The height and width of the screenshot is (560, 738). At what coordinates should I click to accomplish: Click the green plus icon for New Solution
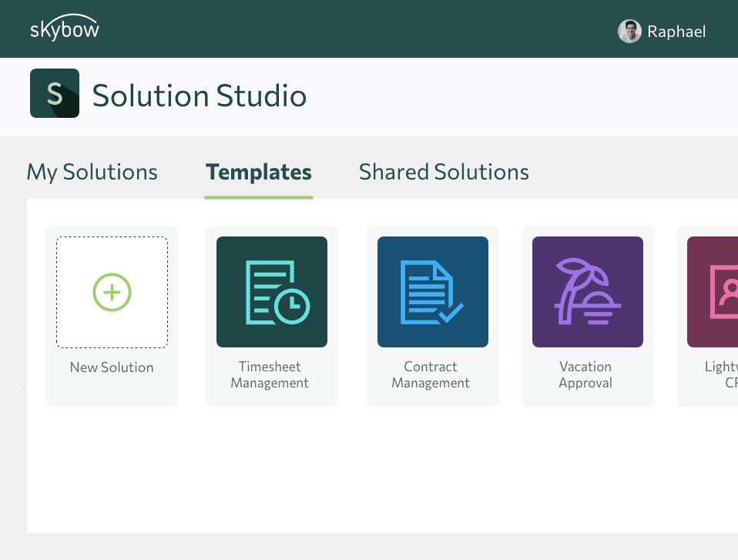112,293
